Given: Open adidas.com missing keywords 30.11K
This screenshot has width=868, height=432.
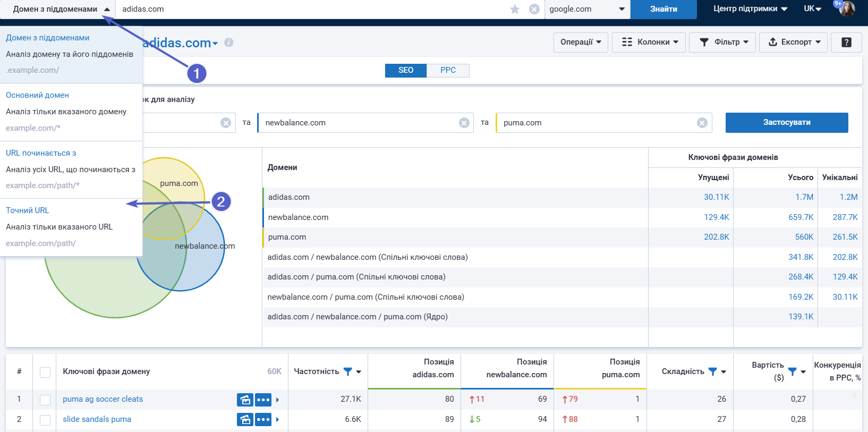Looking at the screenshot, I should click(717, 197).
